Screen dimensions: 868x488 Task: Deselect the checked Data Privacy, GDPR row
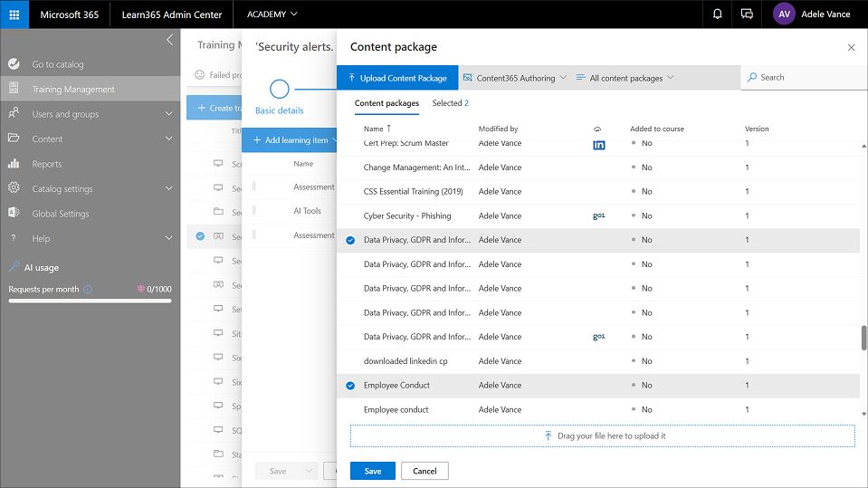click(x=350, y=241)
